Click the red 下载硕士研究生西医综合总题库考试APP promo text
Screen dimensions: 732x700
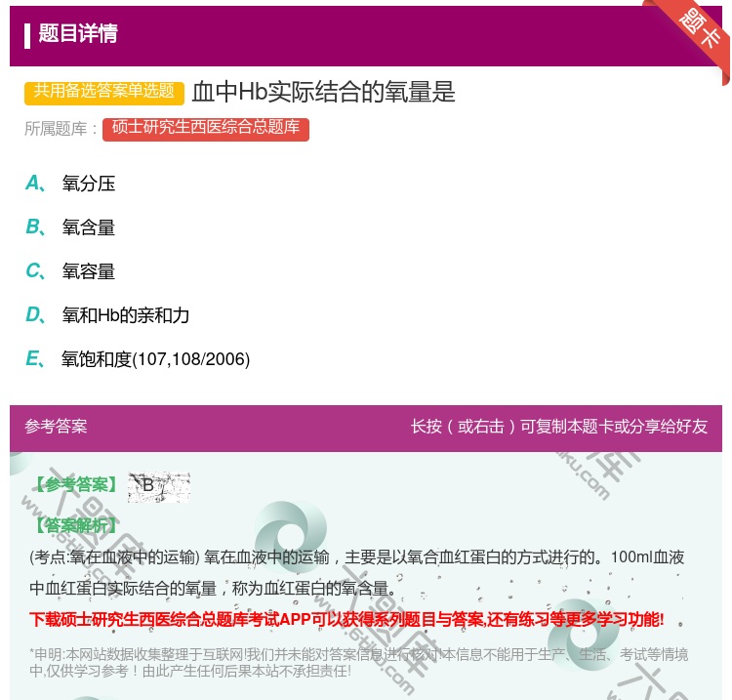pyautogui.click(x=346, y=619)
